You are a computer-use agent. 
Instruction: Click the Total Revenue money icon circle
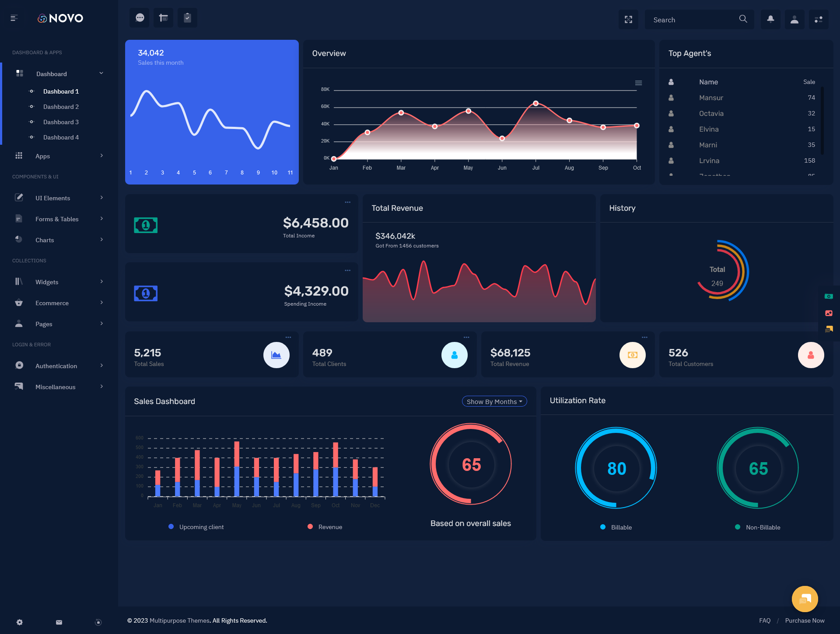633,355
